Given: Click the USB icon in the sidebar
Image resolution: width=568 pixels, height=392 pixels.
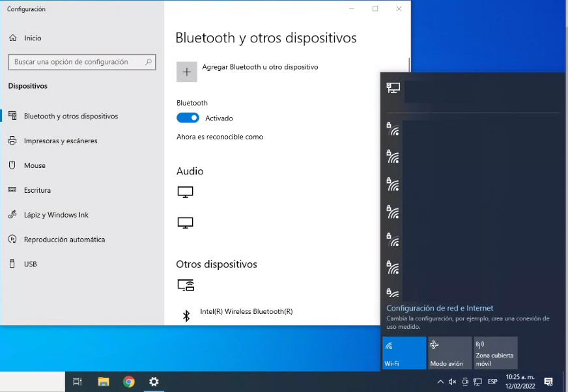Looking at the screenshot, I should [x=12, y=264].
